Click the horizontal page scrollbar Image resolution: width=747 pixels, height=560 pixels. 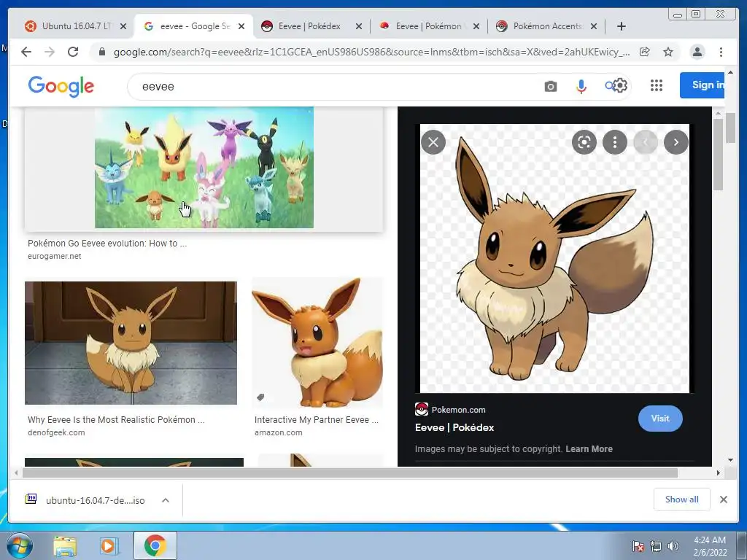coord(350,472)
